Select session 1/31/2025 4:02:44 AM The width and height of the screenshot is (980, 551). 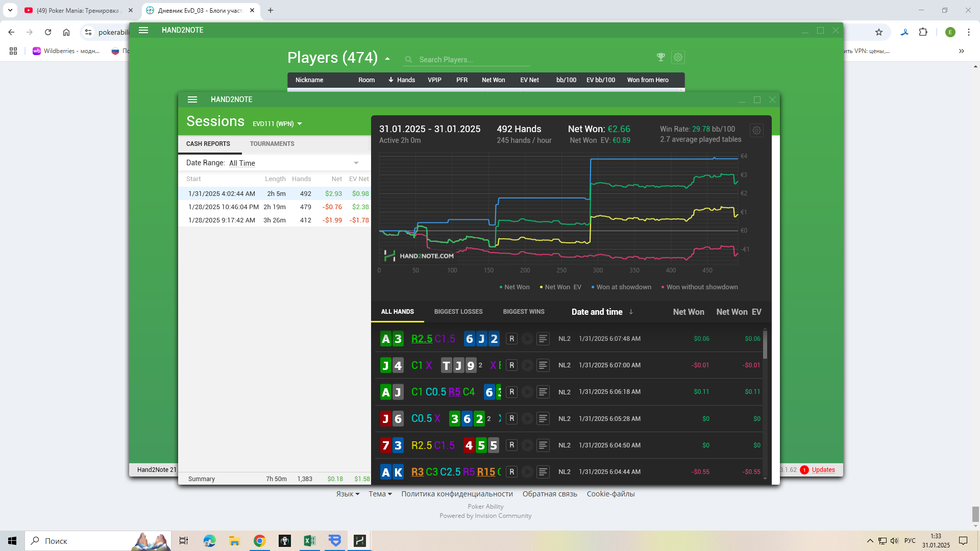[275, 194]
